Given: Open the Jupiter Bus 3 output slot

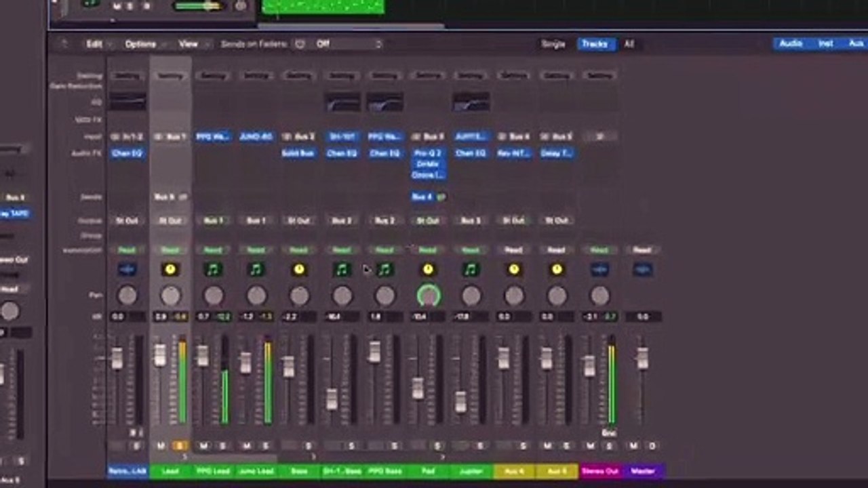Looking at the screenshot, I should coord(471,221).
